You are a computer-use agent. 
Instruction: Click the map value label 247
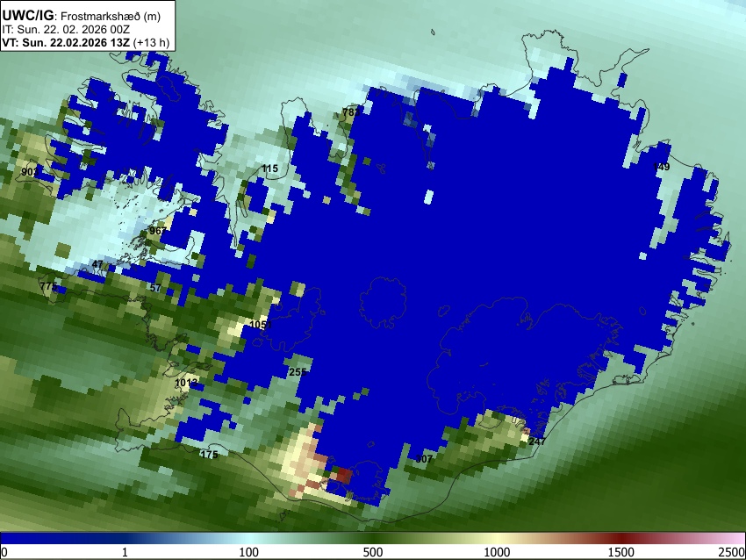(537, 441)
